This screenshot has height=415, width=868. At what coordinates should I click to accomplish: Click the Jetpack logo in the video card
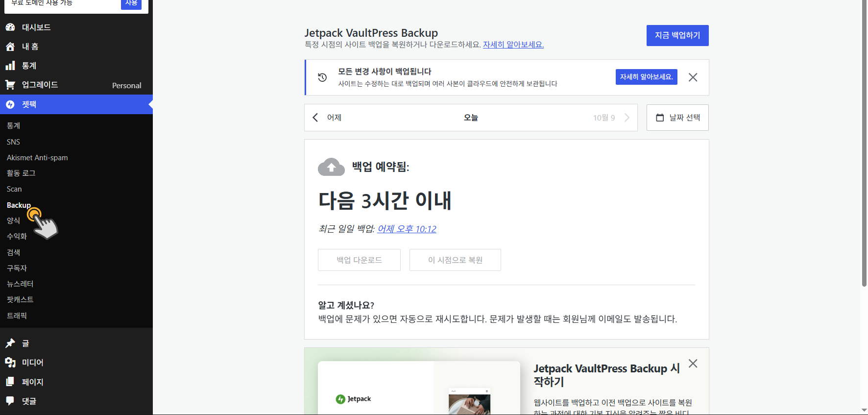tap(353, 399)
